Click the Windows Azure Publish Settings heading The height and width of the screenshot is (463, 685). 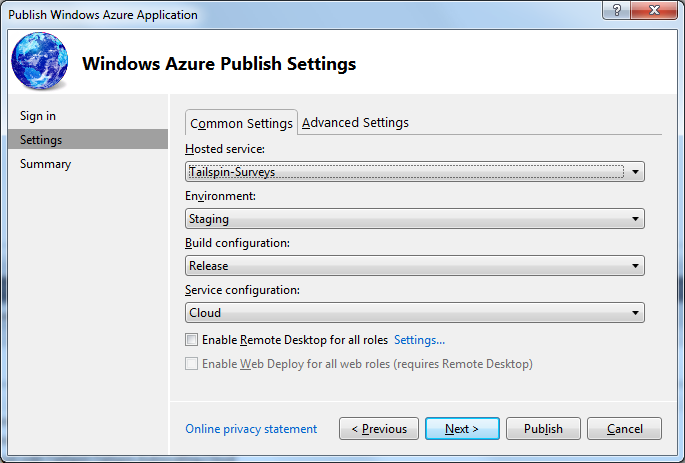coord(219,64)
